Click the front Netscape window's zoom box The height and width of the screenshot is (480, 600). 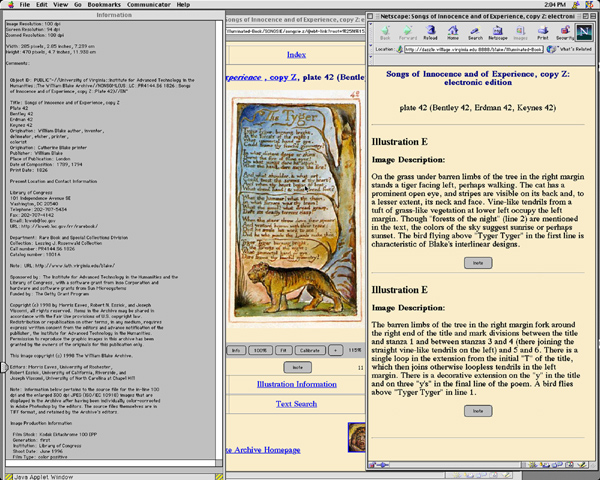coord(585,16)
